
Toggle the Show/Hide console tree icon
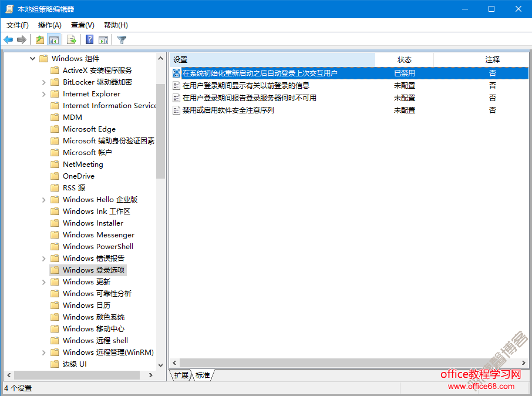[x=54, y=39]
